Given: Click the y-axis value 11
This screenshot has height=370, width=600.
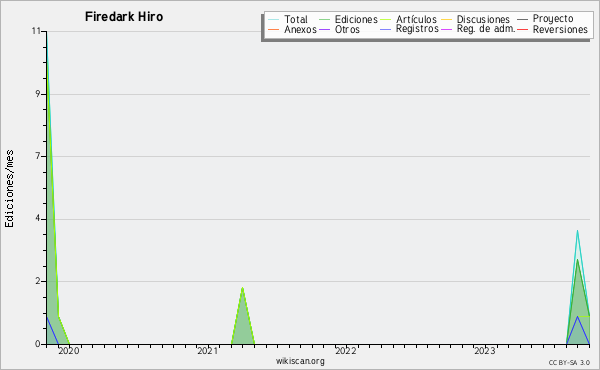Looking at the screenshot, I should coord(36,31).
